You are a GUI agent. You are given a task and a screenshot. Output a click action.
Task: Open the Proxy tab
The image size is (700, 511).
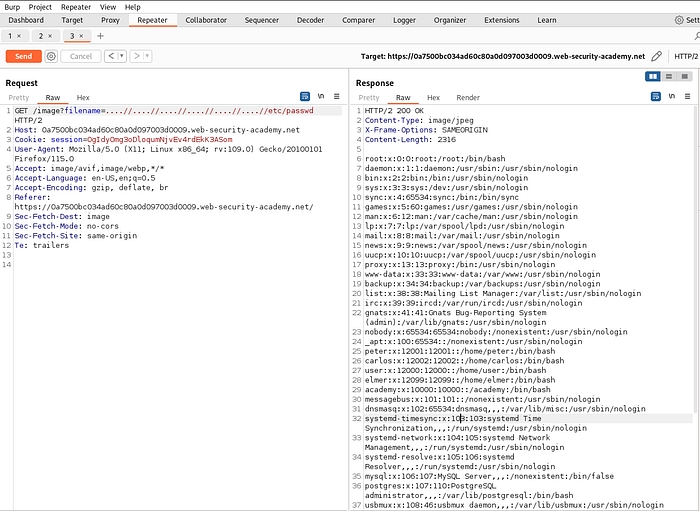[110, 19]
